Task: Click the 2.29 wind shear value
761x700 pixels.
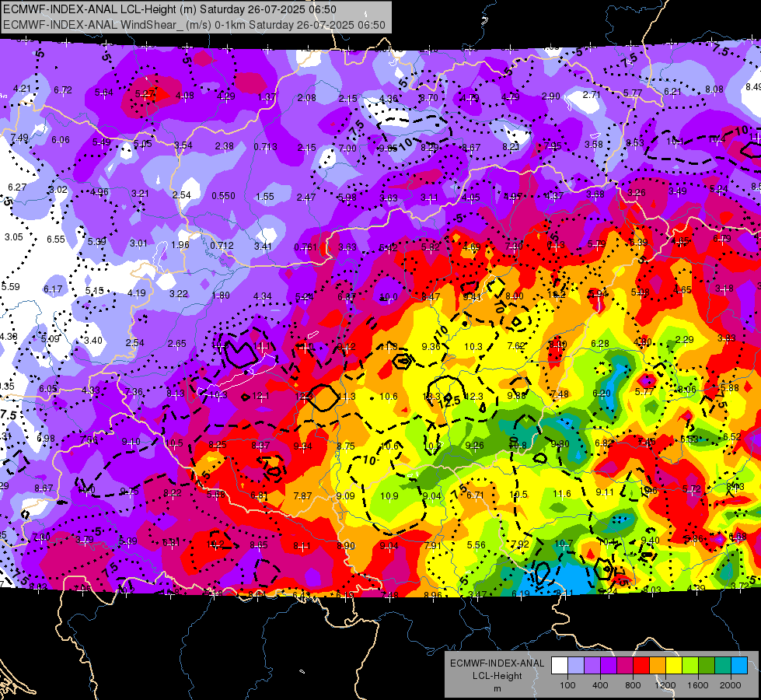Action: [x=684, y=340]
